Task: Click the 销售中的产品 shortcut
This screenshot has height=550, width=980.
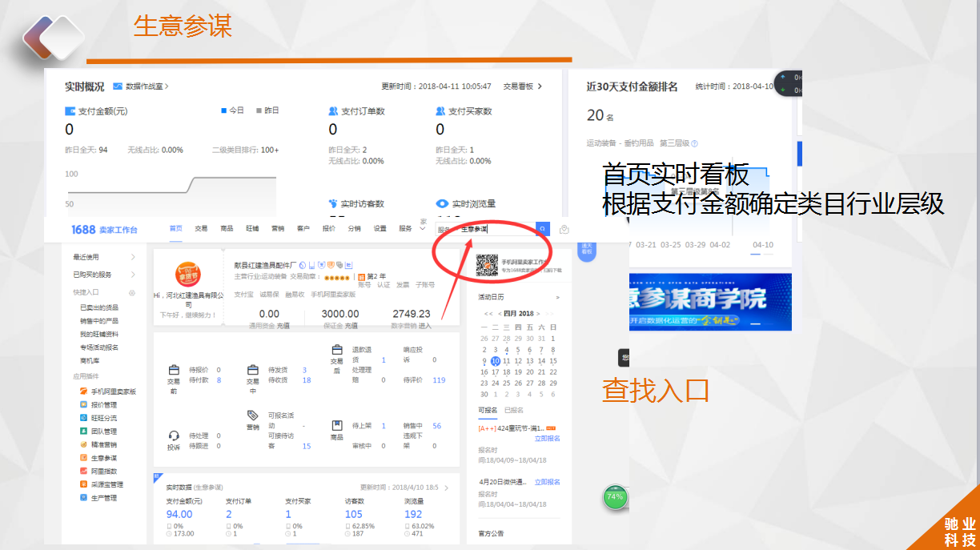Action: 99,321
